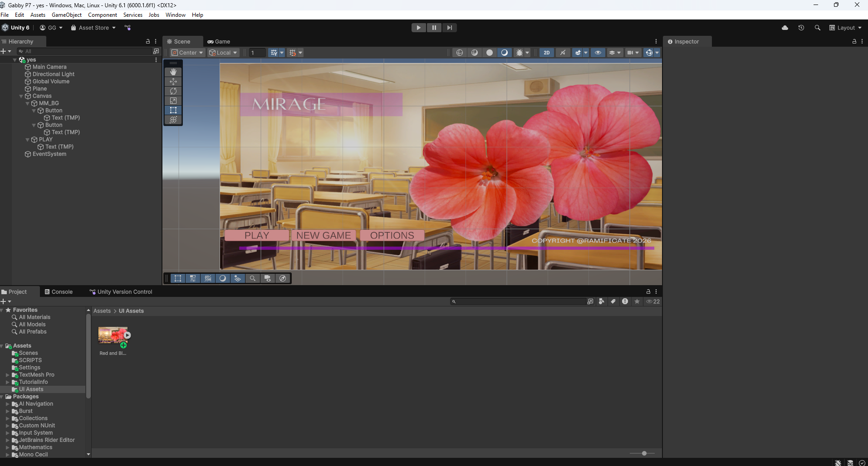Toggle hidden packages visibility showing 22
This screenshot has height=466, width=868.
tap(653, 301)
